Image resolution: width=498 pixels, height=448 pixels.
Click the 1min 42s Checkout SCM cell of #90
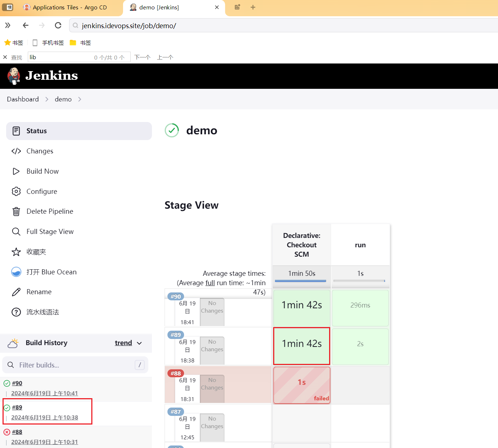coord(302,308)
